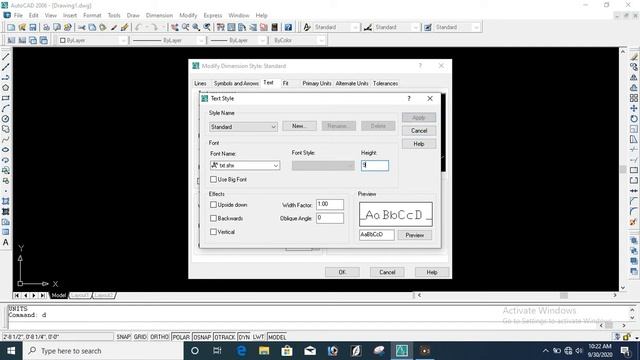Click the New... button in Text Style
The height and width of the screenshot is (360, 640).
tap(299, 126)
